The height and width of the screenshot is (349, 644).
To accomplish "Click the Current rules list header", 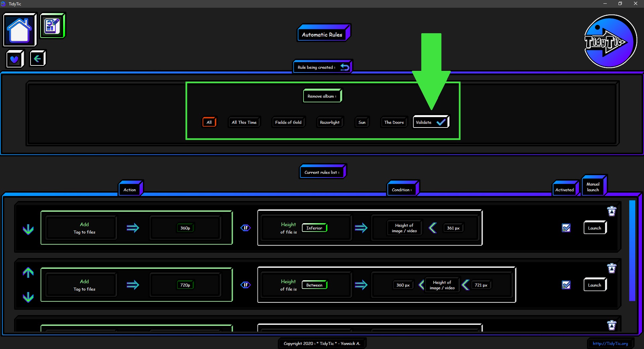I will 323,171.
